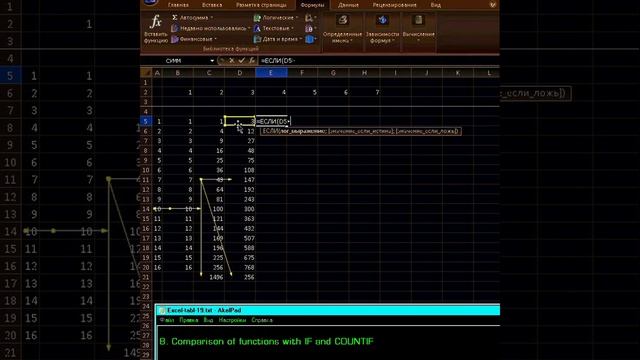Screen dimensions: 640x360
Task: Open the Text functions icon
Action: coord(257,29)
